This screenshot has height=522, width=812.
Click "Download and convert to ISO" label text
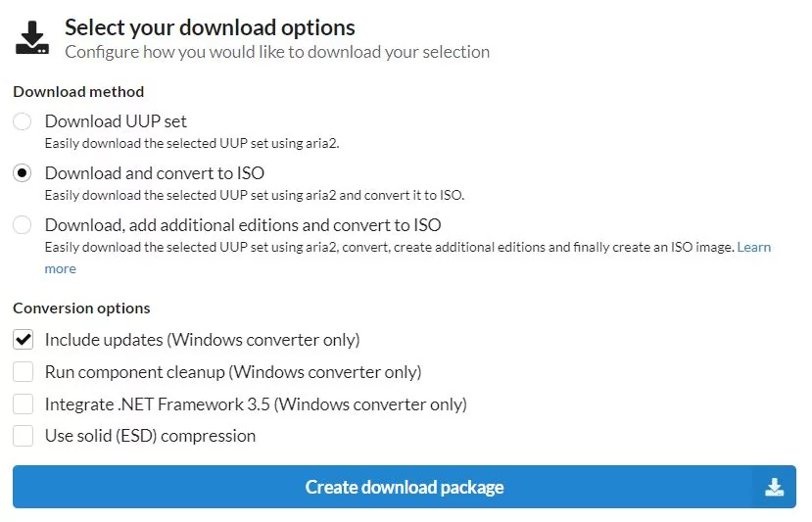click(x=155, y=173)
